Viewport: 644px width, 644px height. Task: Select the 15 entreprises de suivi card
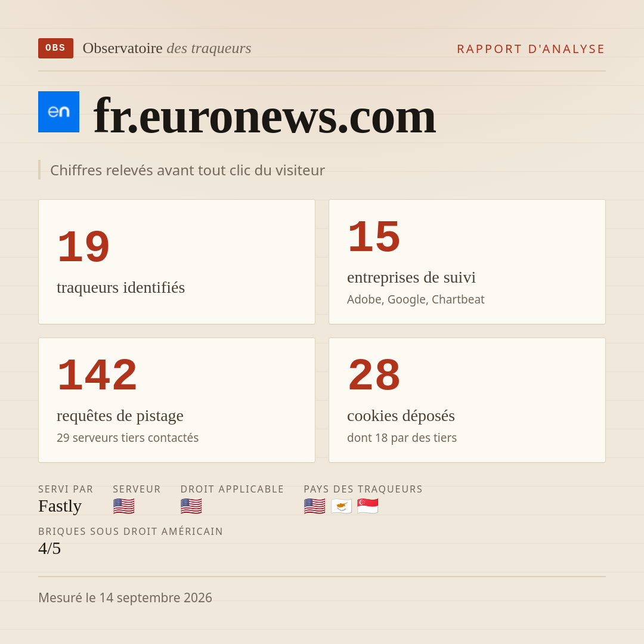coord(467,262)
